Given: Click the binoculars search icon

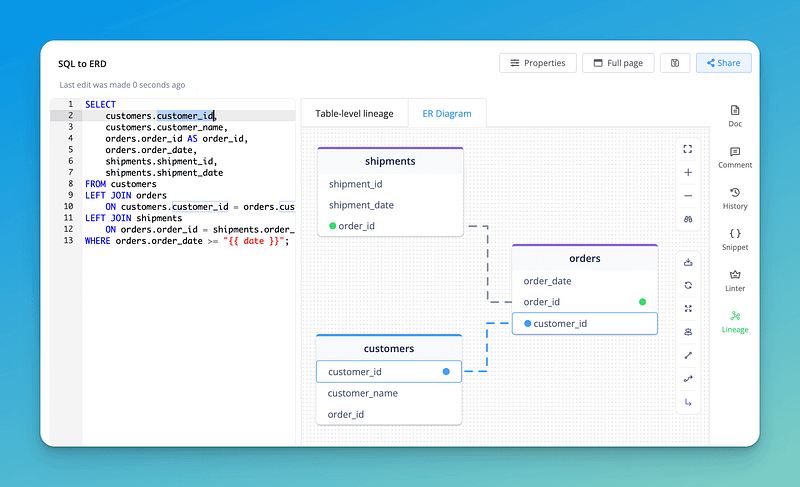Looking at the screenshot, I should 688,219.
